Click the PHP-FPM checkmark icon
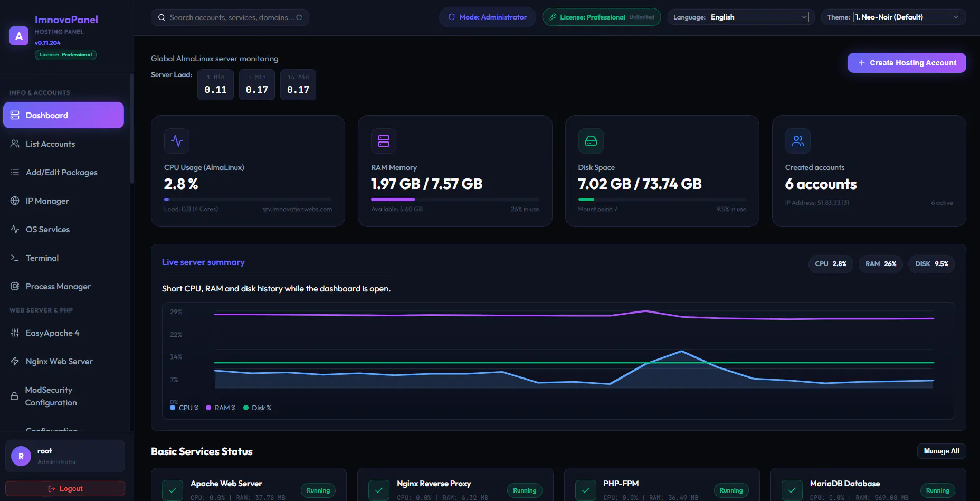Image resolution: width=980 pixels, height=501 pixels. (586, 490)
